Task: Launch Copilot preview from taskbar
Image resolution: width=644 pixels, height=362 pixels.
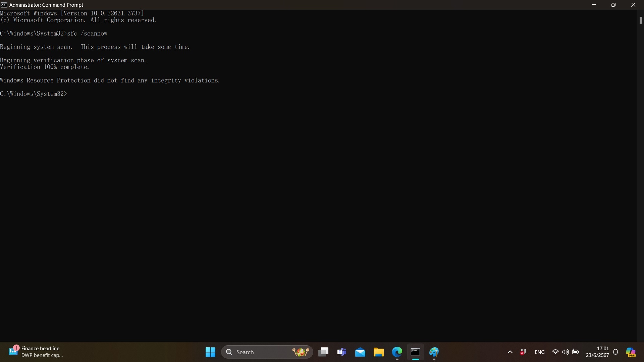Action: pos(631,352)
